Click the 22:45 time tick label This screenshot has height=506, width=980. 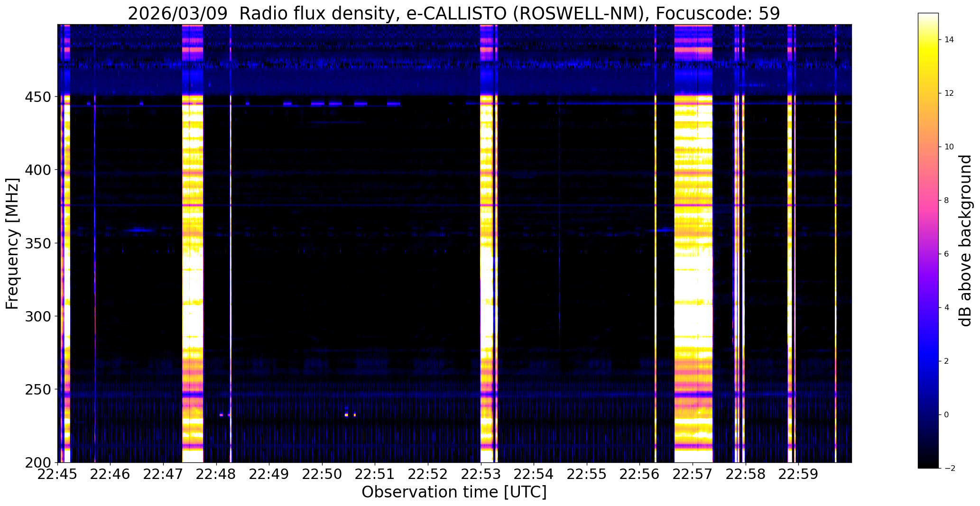(58, 474)
